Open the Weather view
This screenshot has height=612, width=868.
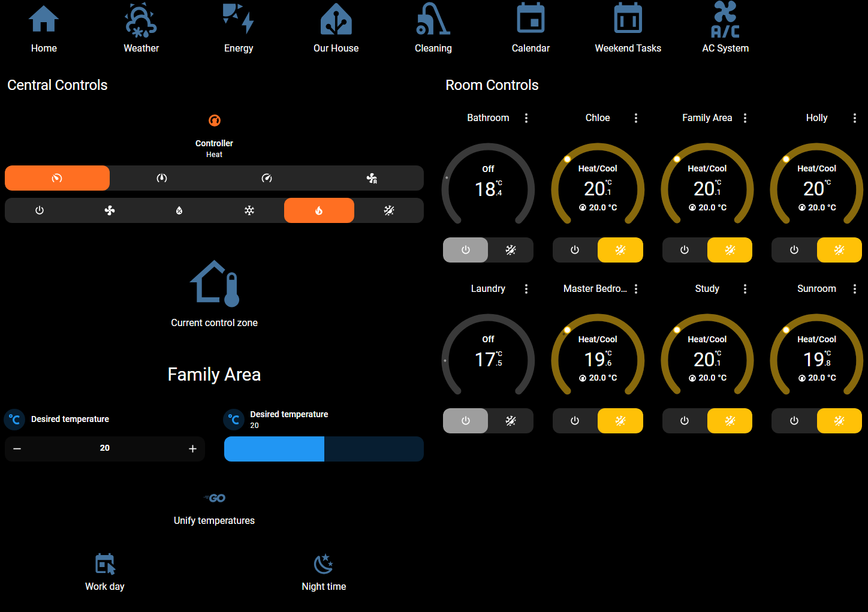[x=141, y=29]
